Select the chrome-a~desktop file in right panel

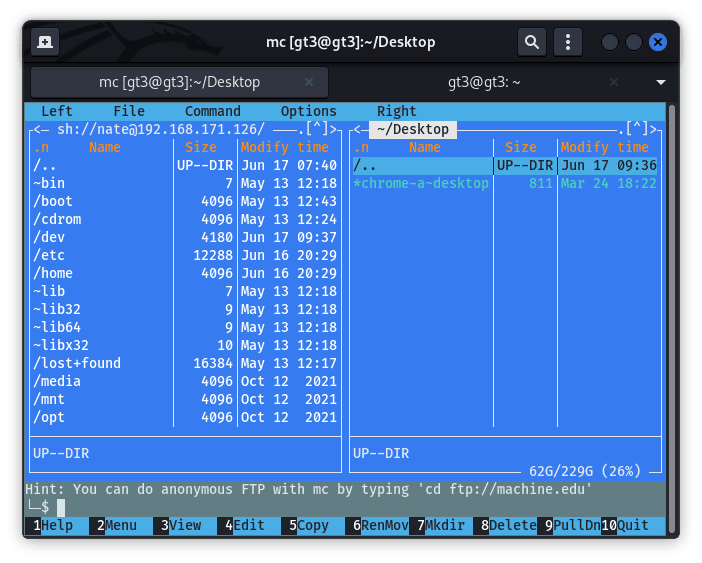coord(424,183)
